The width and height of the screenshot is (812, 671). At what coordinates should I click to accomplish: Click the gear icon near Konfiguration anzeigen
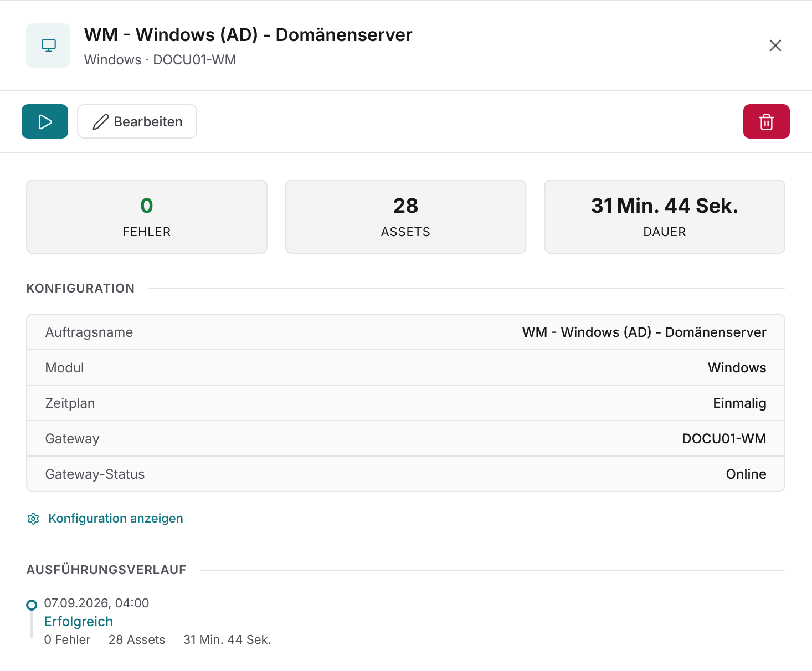pos(33,519)
